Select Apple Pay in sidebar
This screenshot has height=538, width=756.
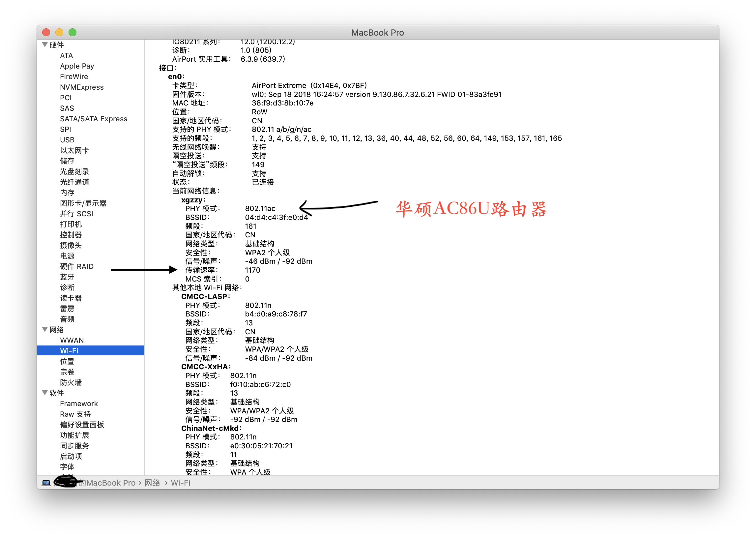pos(77,66)
